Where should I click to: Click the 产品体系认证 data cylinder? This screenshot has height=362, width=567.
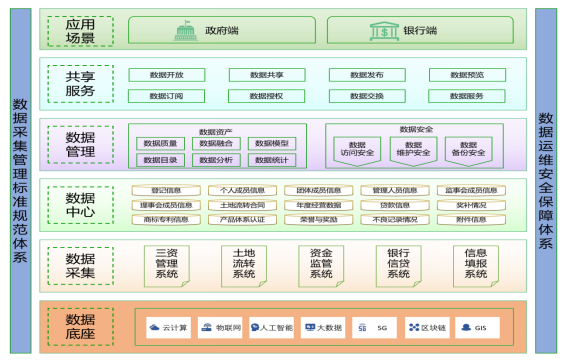[243, 220]
